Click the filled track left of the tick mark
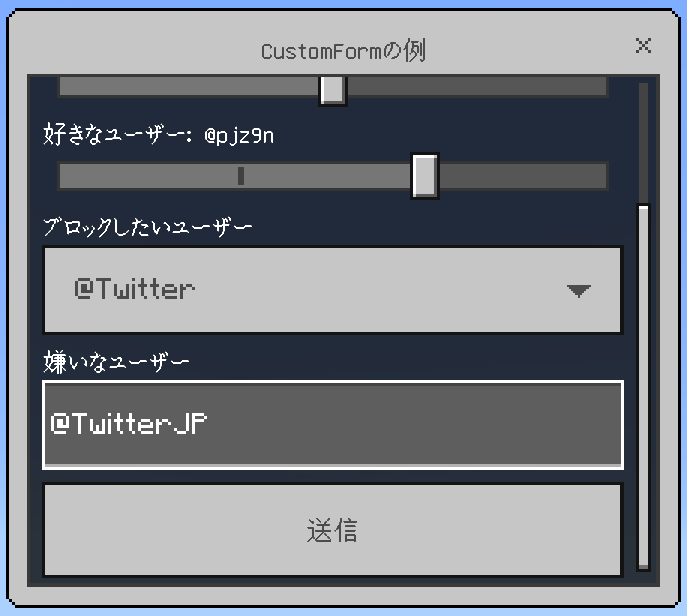The image size is (687, 616). (x=148, y=176)
